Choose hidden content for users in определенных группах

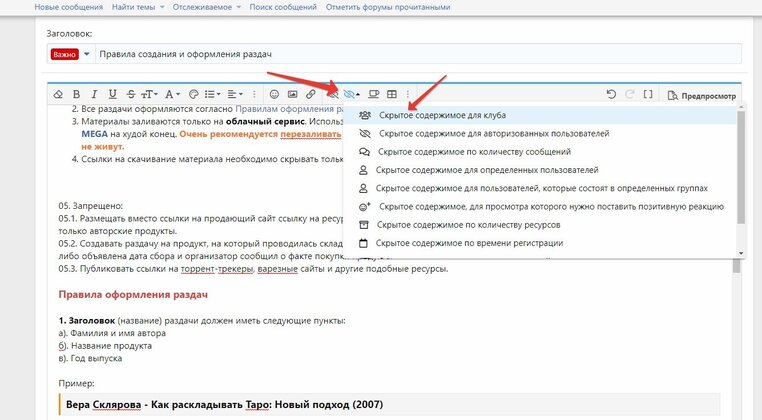pyautogui.click(x=539, y=188)
